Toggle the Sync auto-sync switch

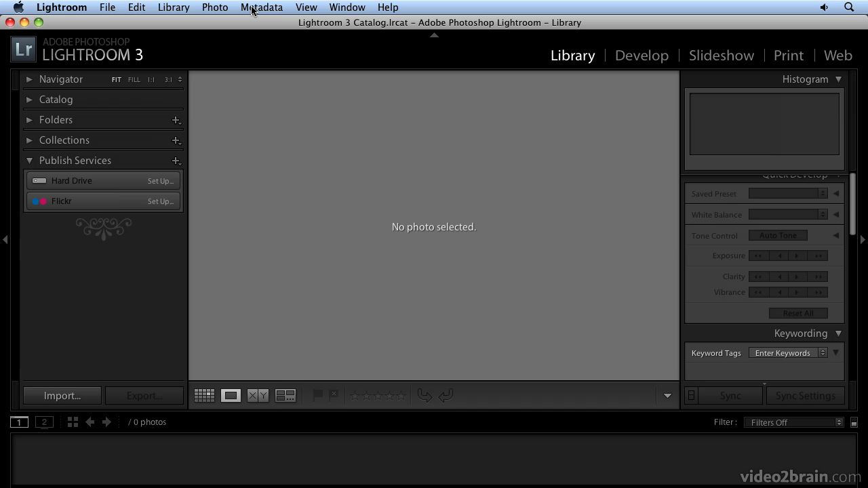tap(691, 395)
